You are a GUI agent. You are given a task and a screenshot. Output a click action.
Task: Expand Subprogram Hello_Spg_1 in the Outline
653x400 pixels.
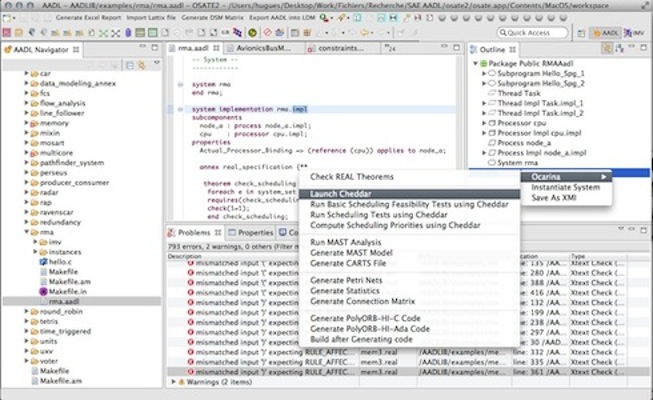tap(484, 73)
